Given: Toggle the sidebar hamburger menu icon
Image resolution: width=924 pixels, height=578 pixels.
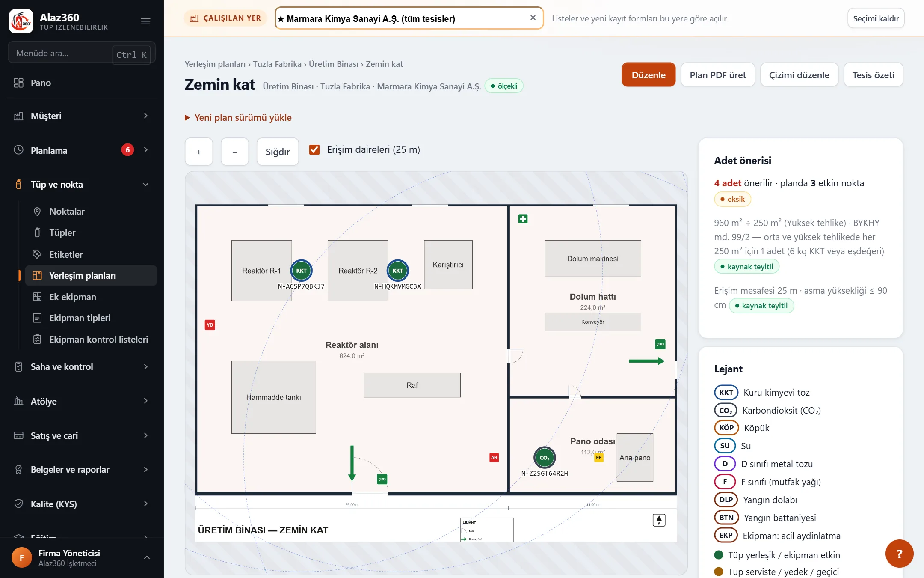Looking at the screenshot, I should click(145, 21).
